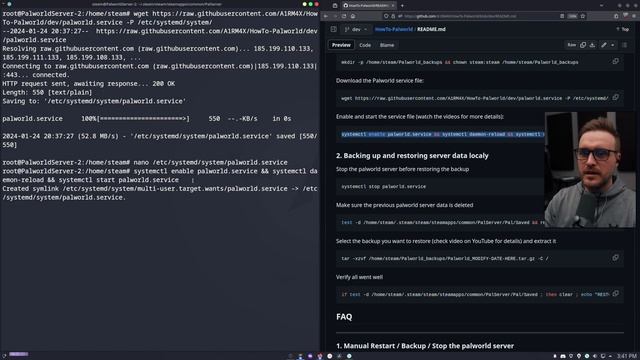Reload the GitHub page
This screenshot has width=640, height=360.
[344, 16]
